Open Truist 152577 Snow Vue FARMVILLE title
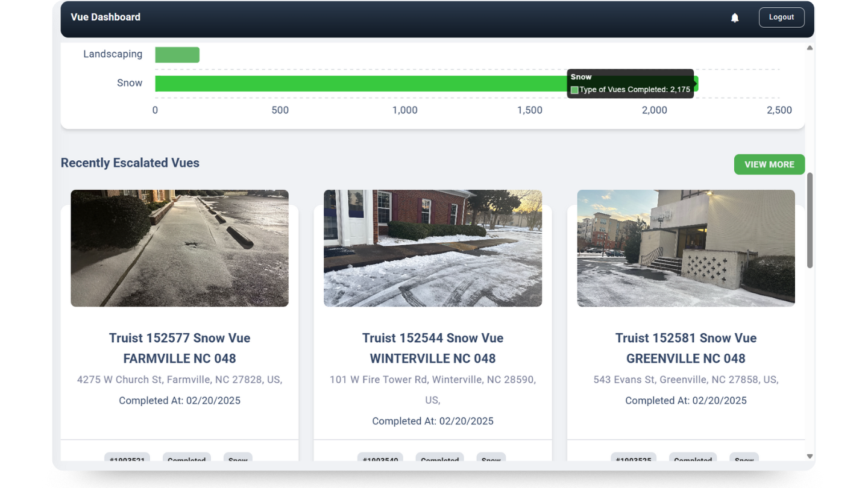 180,348
